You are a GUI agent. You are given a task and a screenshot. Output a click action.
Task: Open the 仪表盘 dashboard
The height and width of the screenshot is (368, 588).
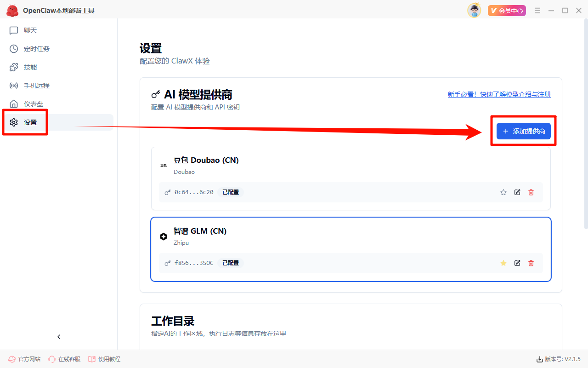(x=33, y=104)
